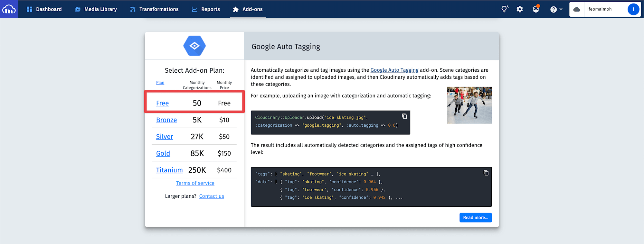Click the cloud icon beside the account name
Screen dimensions: 644x244
(577, 9)
